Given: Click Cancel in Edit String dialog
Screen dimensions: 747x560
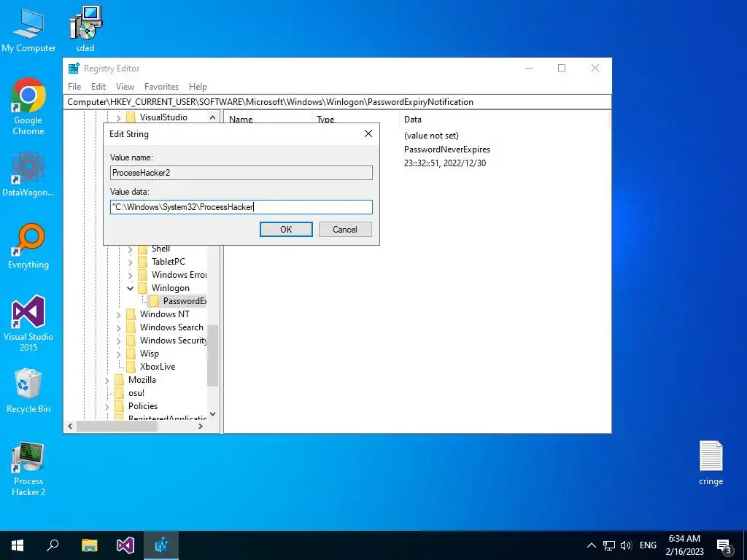Looking at the screenshot, I should [x=345, y=230].
